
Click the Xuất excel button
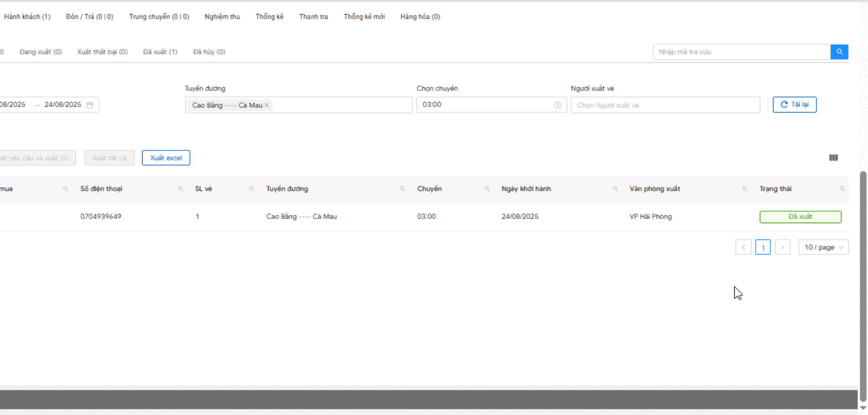166,158
